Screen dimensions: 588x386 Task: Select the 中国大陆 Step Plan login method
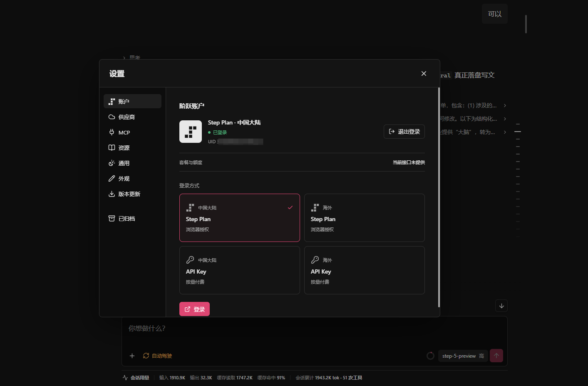(240, 218)
